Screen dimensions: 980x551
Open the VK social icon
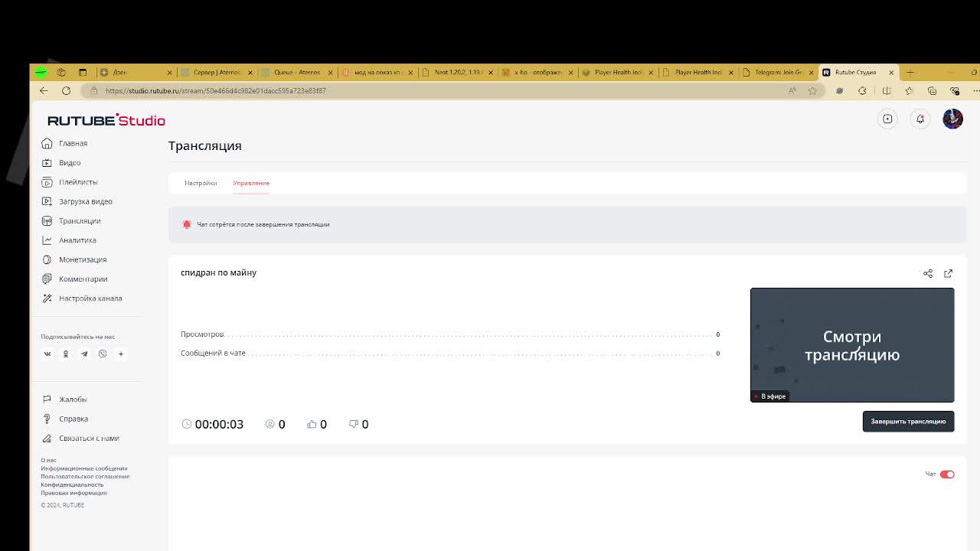[47, 354]
